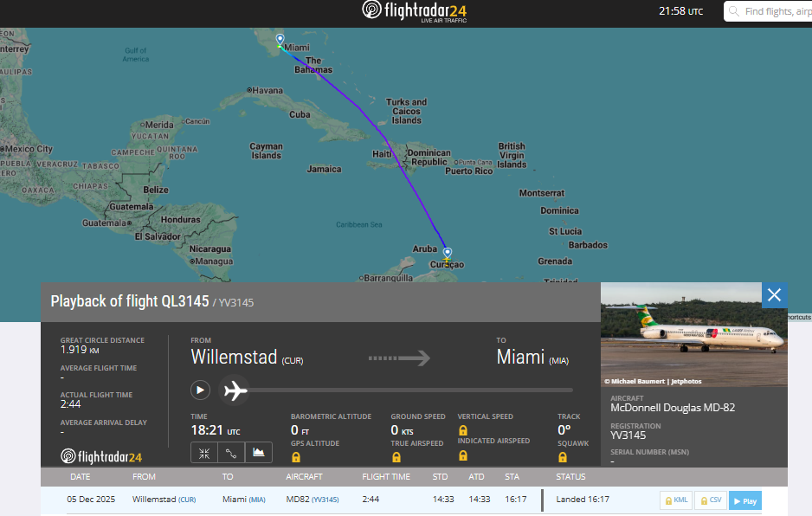Click the vertical speed lock icon

click(463, 429)
